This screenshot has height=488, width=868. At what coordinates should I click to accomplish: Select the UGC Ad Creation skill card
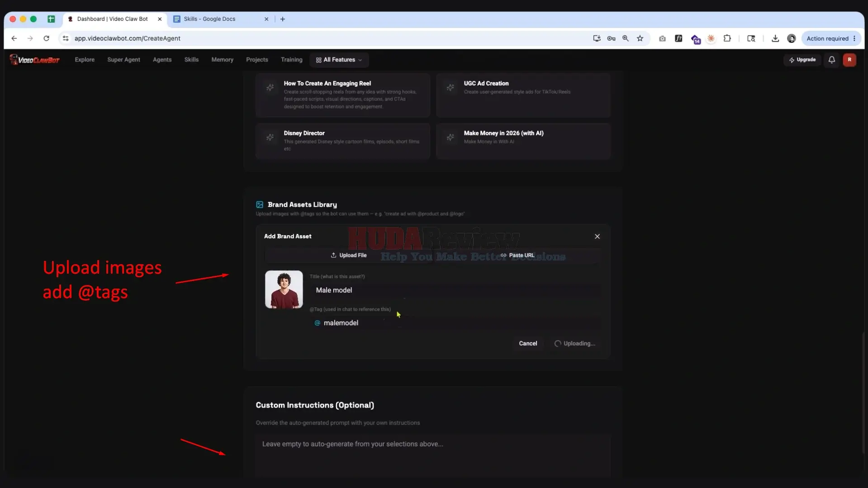point(523,95)
